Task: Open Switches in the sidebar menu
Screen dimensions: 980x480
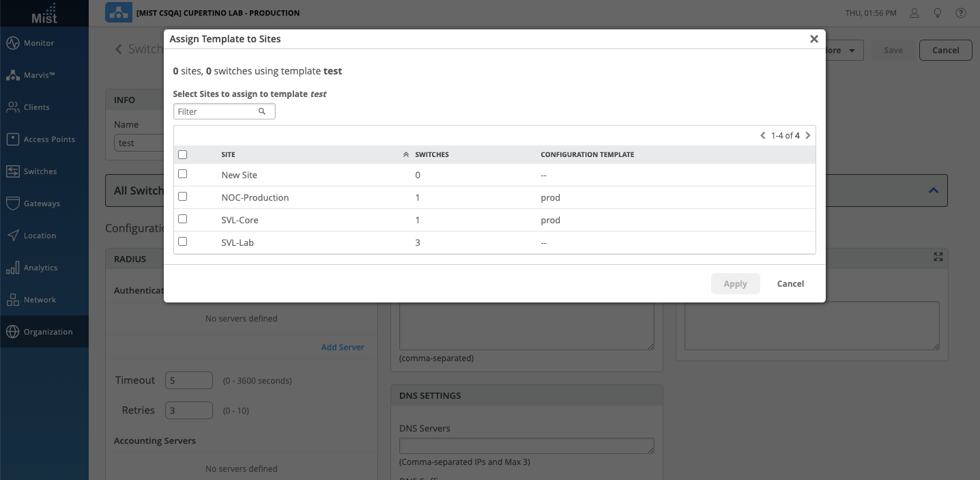Action: [x=40, y=171]
